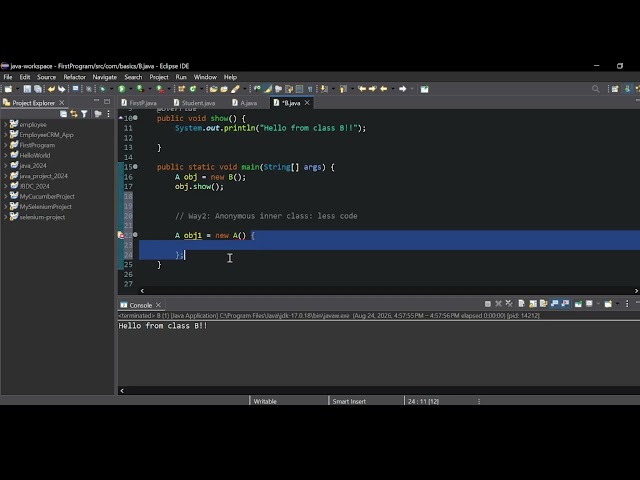The width and height of the screenshot is (640, 480).
Task: Click the Console Terminate stop icon
Action: [x=488, y=304]
